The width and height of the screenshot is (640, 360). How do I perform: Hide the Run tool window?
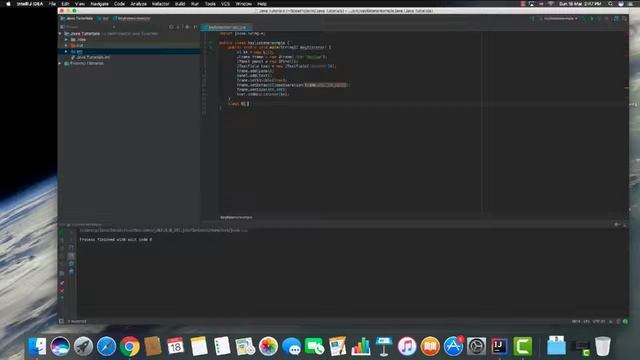point(624,224)
